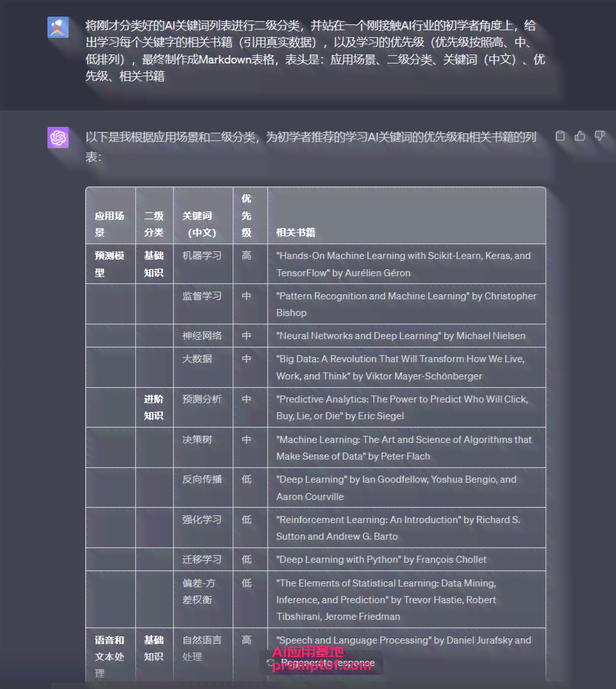This screenshot has height=689, width=616.
Task: Click the 自然语言处理 keyword cell
Action: 203,655
